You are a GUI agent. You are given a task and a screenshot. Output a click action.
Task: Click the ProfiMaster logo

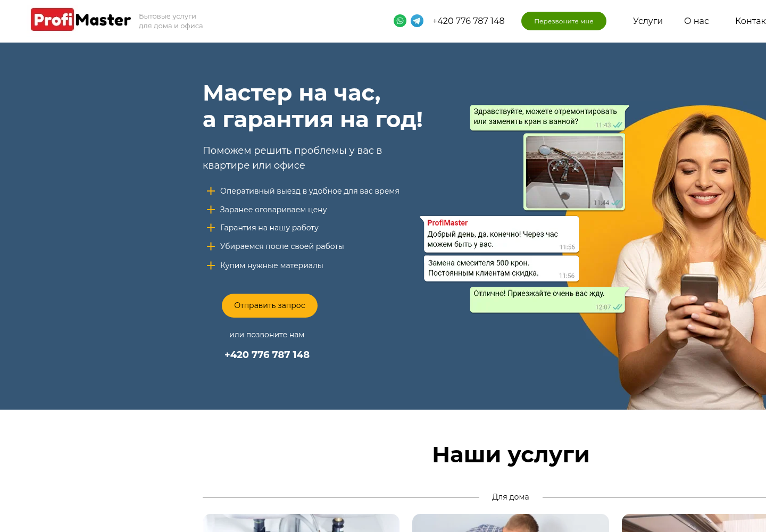81,20
